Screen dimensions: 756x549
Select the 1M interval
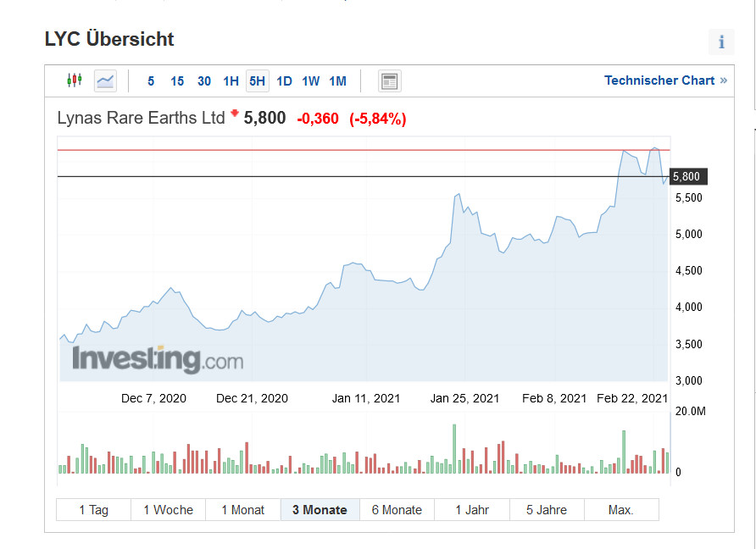337,81
